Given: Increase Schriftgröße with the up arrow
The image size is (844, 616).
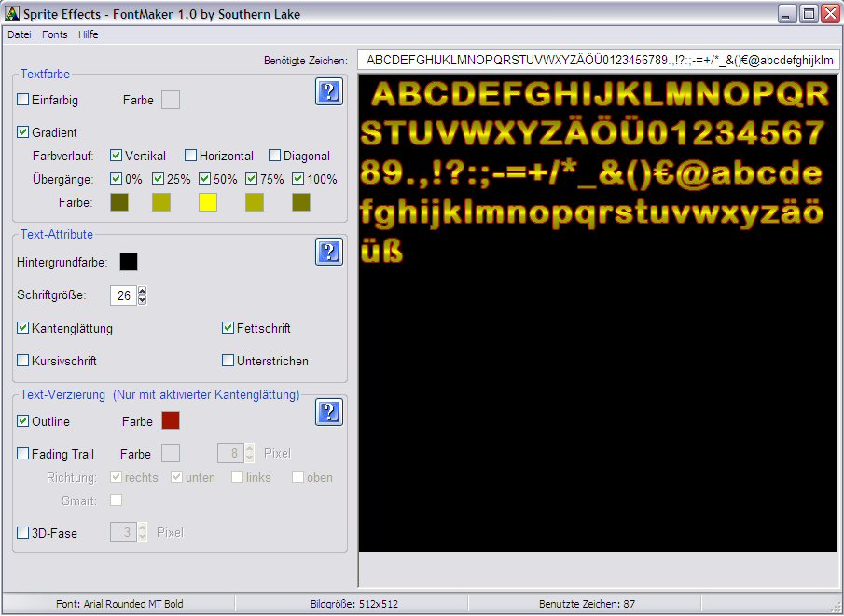Looking at the screenshot, I should (x=142, y=291).
